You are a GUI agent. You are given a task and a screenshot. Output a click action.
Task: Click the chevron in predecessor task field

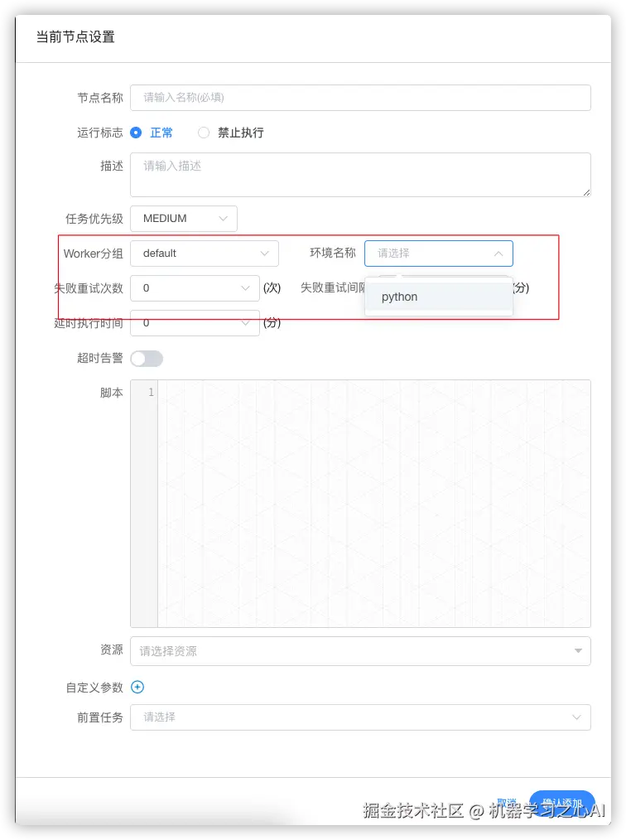(577, 717)
